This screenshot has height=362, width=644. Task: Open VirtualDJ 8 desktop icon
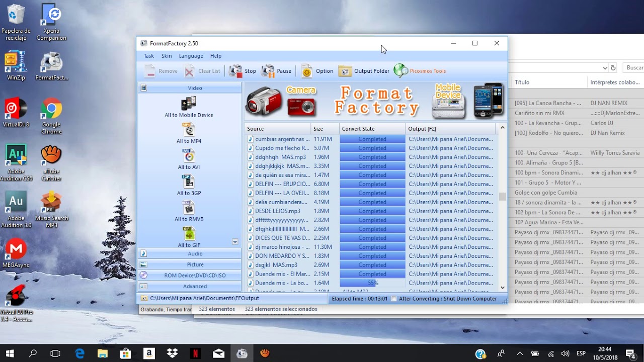[x=16, y=113]
